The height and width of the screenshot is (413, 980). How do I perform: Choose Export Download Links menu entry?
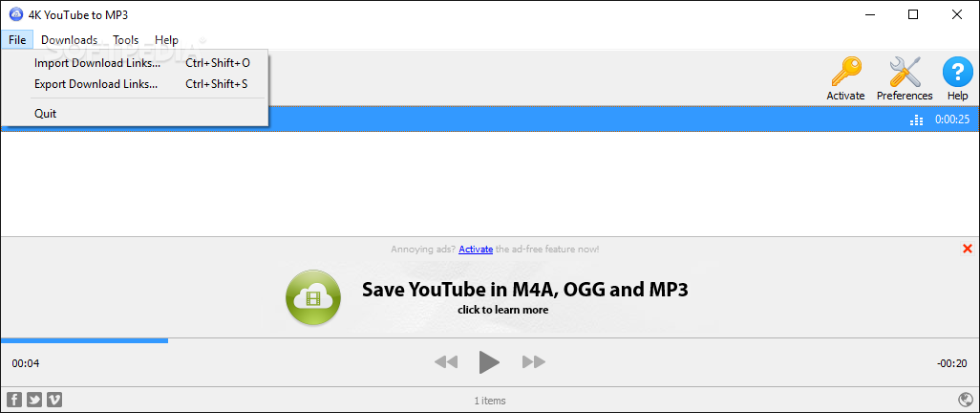pos(135,84)
